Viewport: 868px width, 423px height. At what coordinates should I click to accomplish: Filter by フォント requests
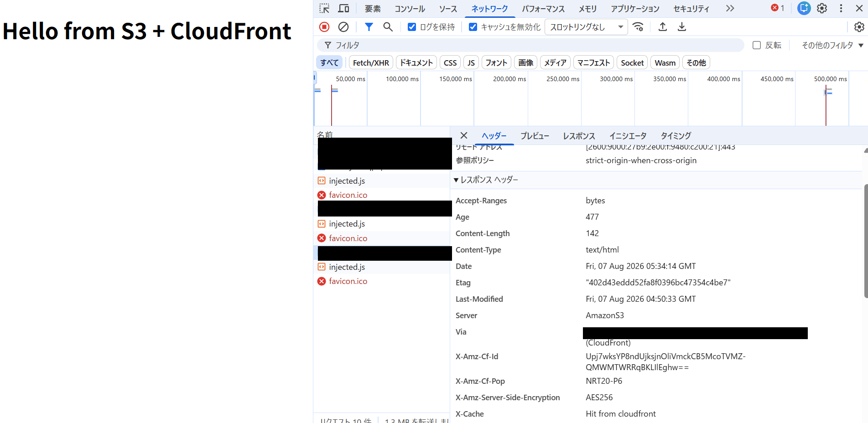coord(496,62)
